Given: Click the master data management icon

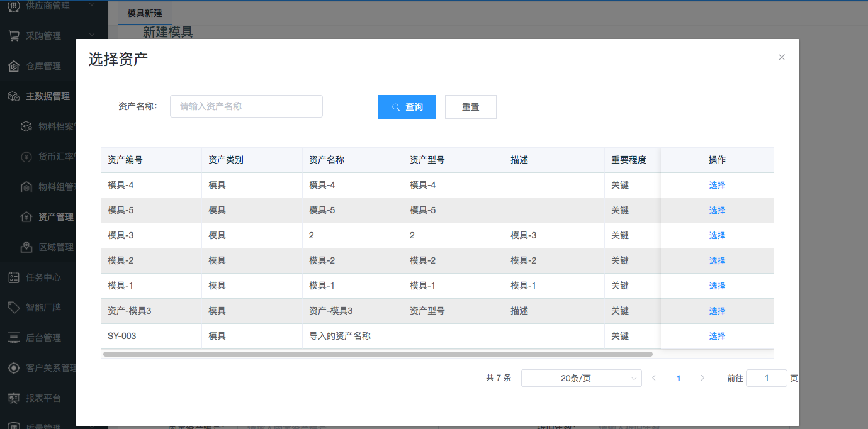Looking at the screenshot, I should (13, 96).
